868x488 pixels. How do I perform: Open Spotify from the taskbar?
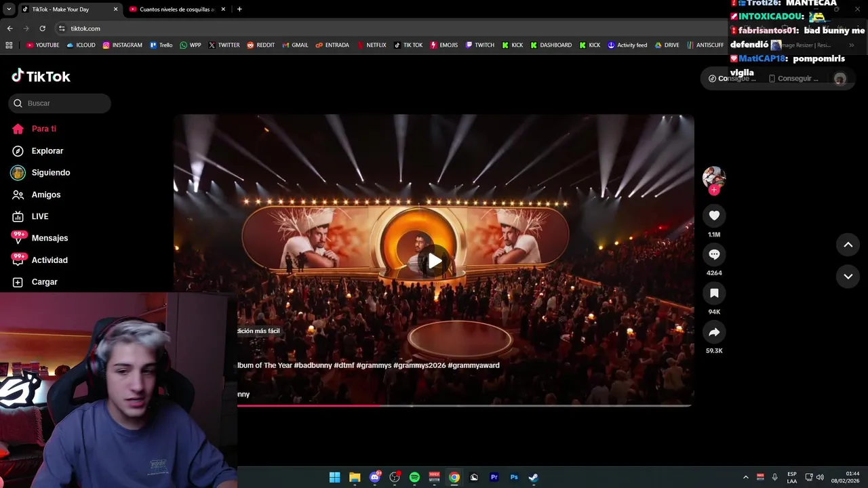click(414, 477)
